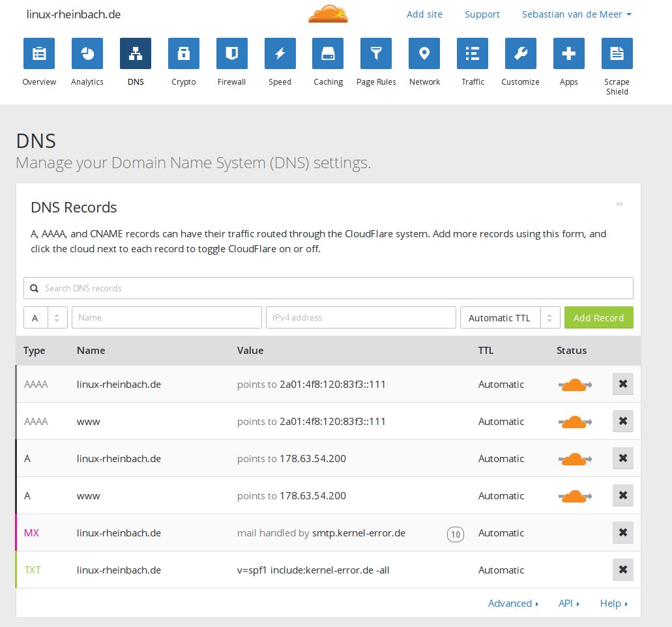Collapse the DNS Records panel arrows icon
The width and height of the screenshot is (672, 627).
619,204
